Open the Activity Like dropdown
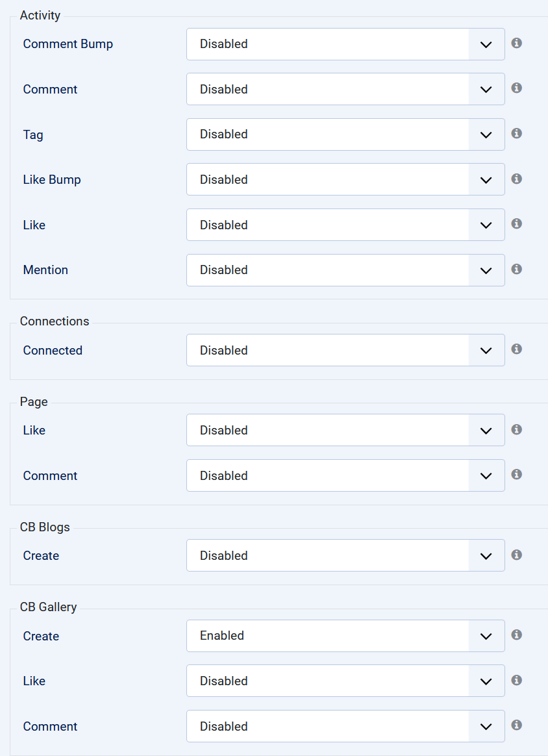This screenshot has height=756, width=548. point(345,225)
